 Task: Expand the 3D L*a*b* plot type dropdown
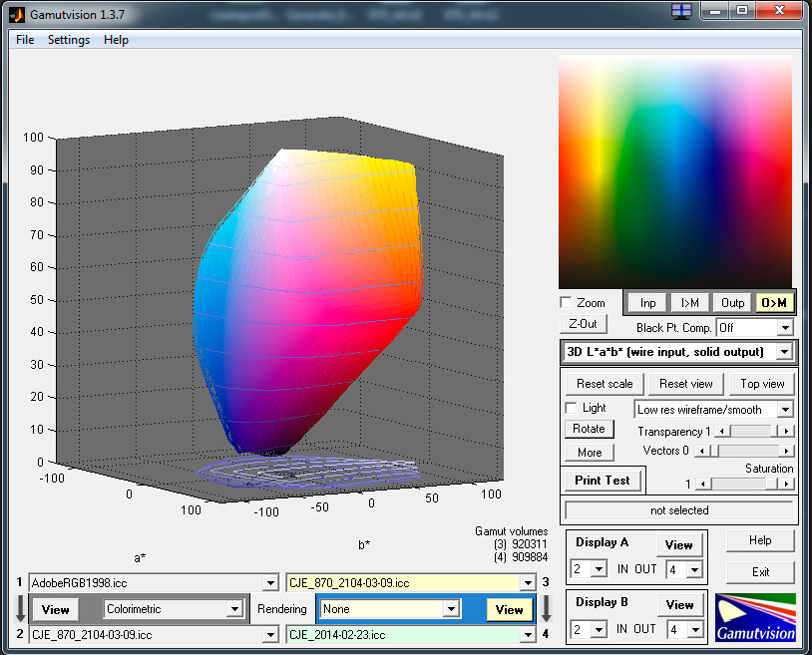tap(784, 352)
